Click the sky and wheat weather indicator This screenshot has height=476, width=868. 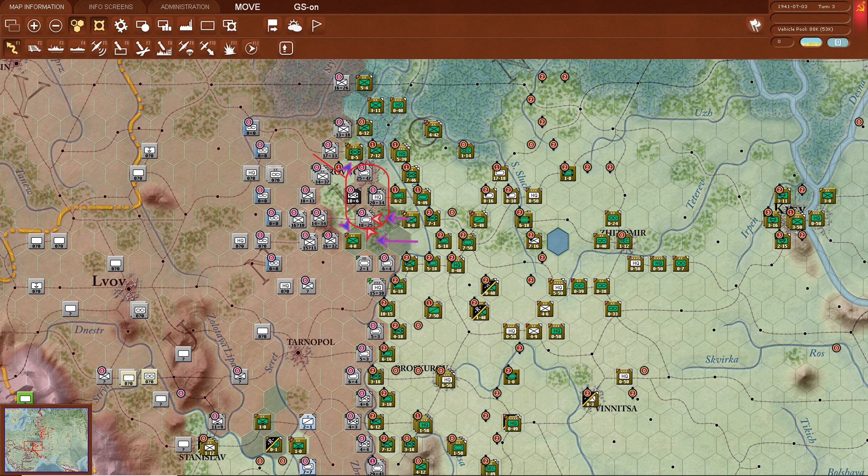(x=811, y=42)
